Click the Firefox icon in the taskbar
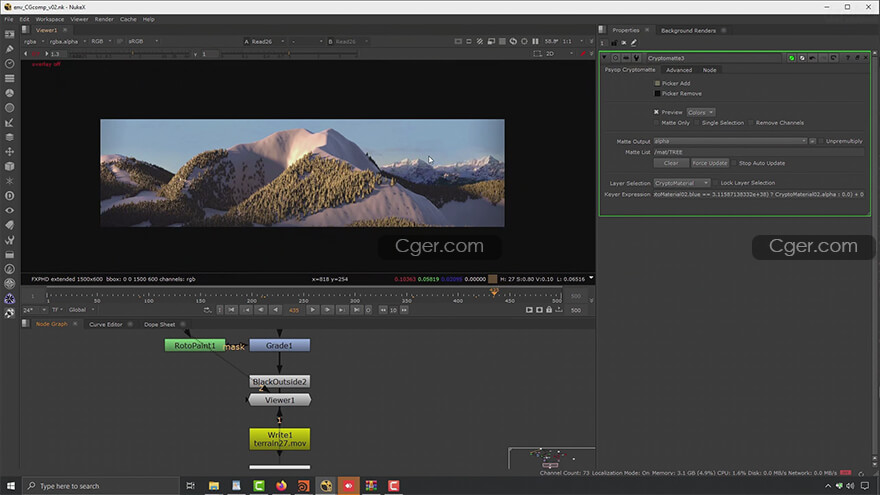Viewport: 880px width, 495px height. (x=280, y=486)
